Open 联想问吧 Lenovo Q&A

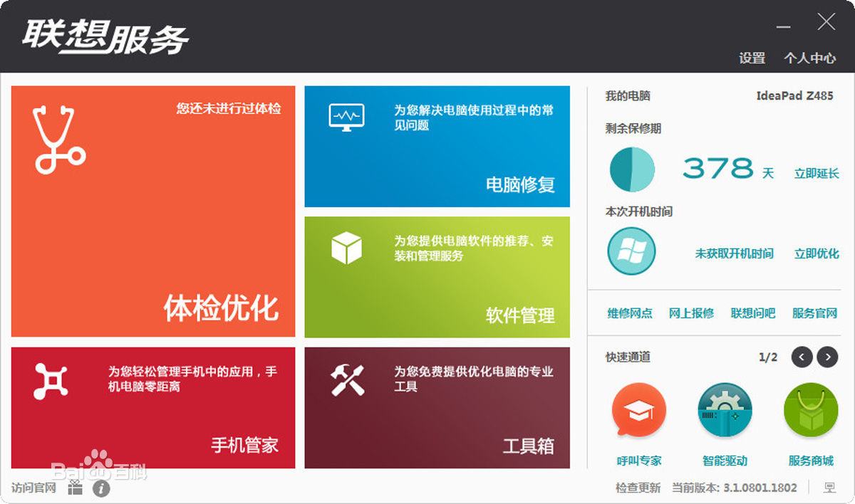(753, 313)
